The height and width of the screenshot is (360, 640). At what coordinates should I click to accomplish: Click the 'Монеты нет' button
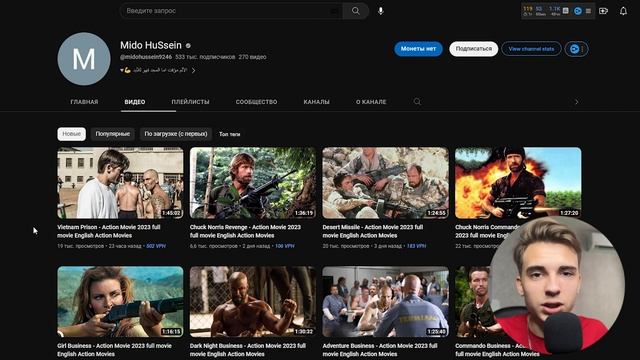tap(418, 49)
